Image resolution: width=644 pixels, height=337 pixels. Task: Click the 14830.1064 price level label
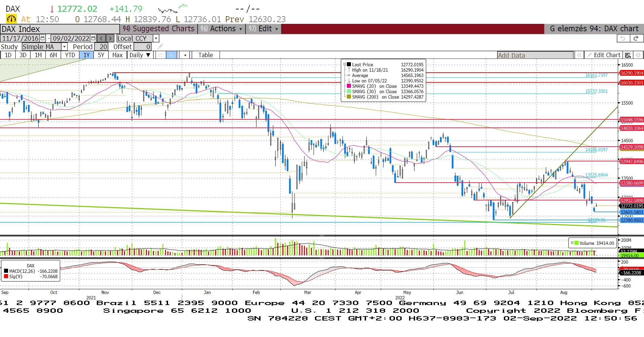632,128
